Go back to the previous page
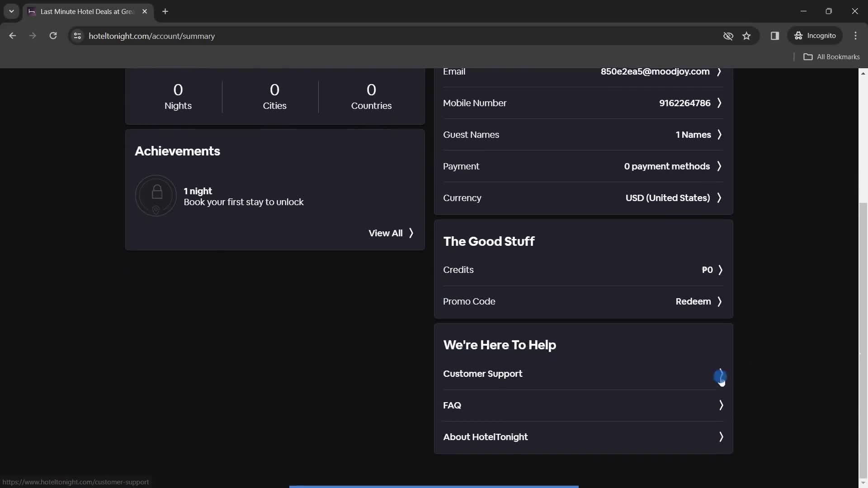 [x=12, y=36]
